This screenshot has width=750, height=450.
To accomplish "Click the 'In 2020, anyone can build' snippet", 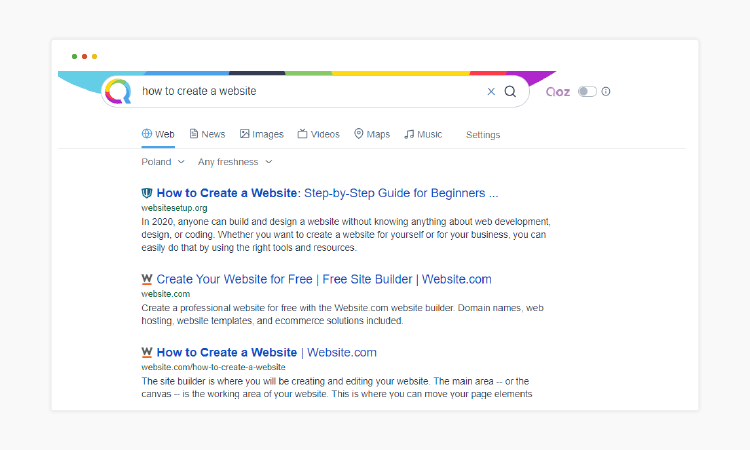I will pyautogui.click(x=346, y=235).
